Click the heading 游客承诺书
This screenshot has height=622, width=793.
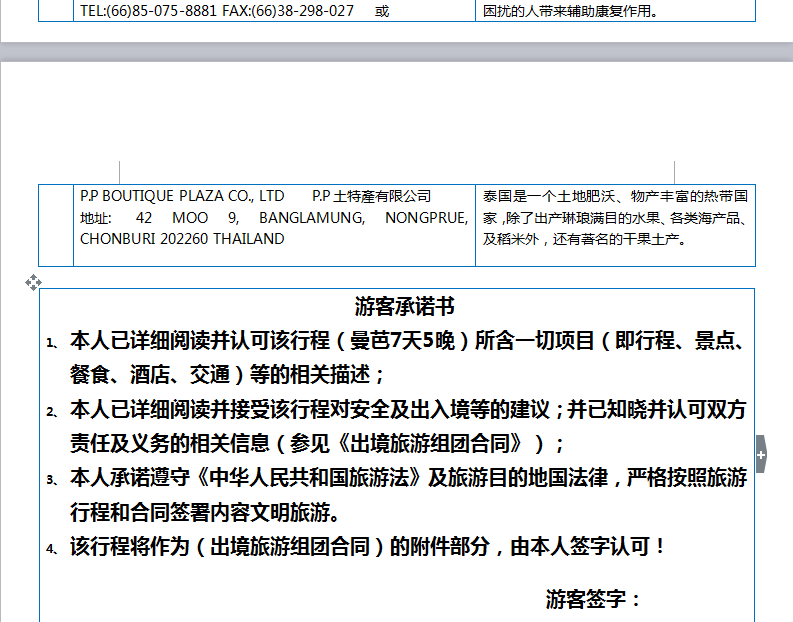coord(404,306)
